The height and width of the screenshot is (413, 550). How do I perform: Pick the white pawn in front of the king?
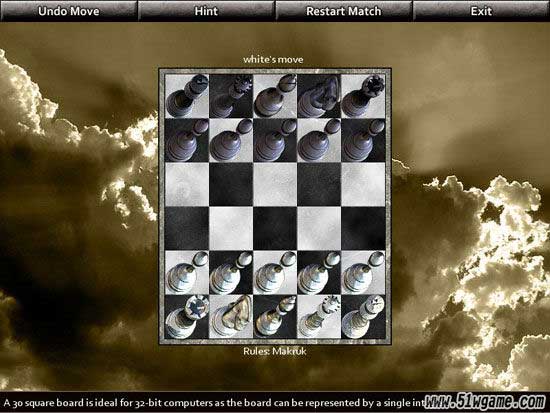[x=363, y=273]
